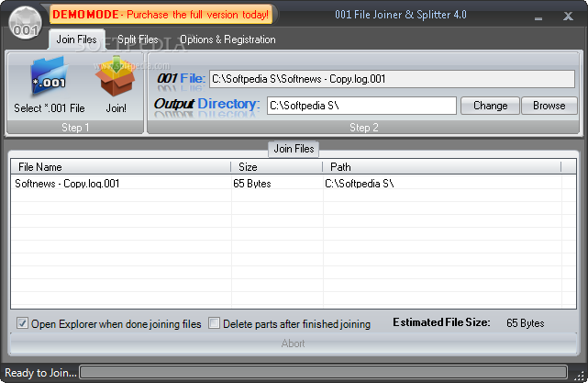Image resolution: width=588 pixels, height=383 pixels.
Task: Sort by the File Name column header
Action: pos(120,167)
